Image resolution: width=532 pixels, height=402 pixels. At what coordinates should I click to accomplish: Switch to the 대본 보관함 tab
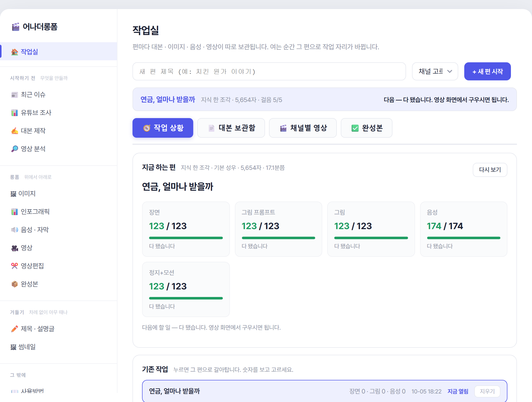pyautogui.click(x=231, y=128)
